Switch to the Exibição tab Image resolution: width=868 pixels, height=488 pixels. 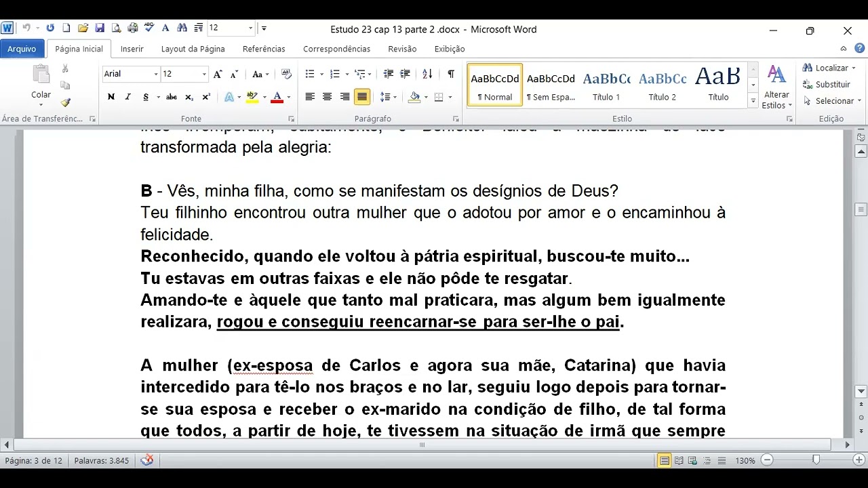450,49
